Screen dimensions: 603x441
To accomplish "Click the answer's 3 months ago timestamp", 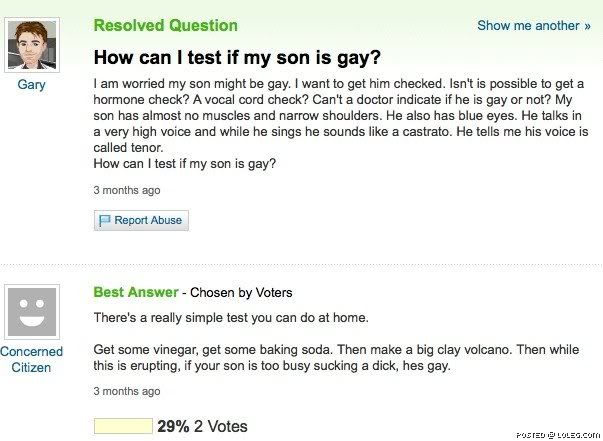I will point(126,391).
